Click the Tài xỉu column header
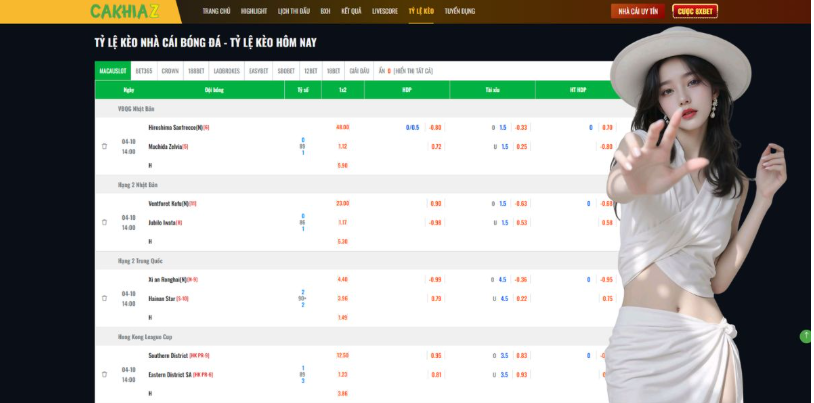The height and width of the screenshot is (403, 814). [x=493, y=90]
